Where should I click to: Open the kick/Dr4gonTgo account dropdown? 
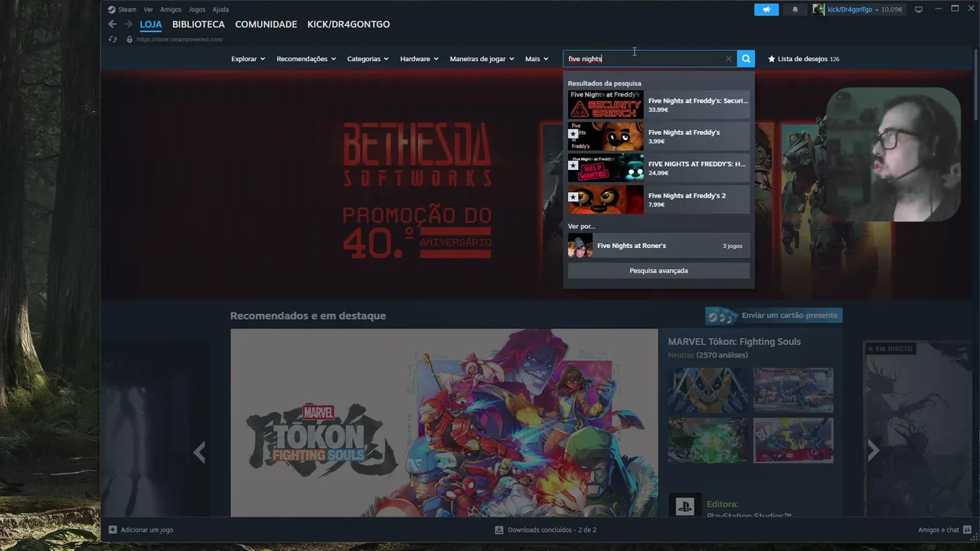(853, 9)
